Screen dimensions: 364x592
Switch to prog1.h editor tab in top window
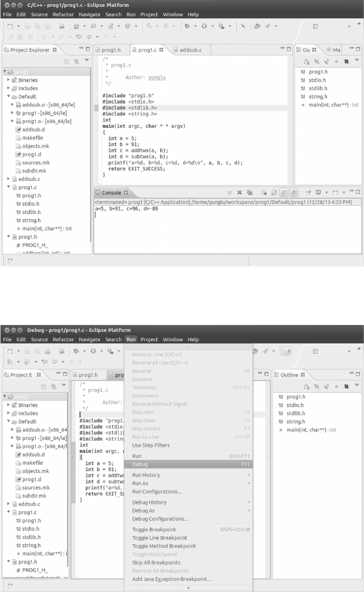pyautogui.click(x=111, y=50)
